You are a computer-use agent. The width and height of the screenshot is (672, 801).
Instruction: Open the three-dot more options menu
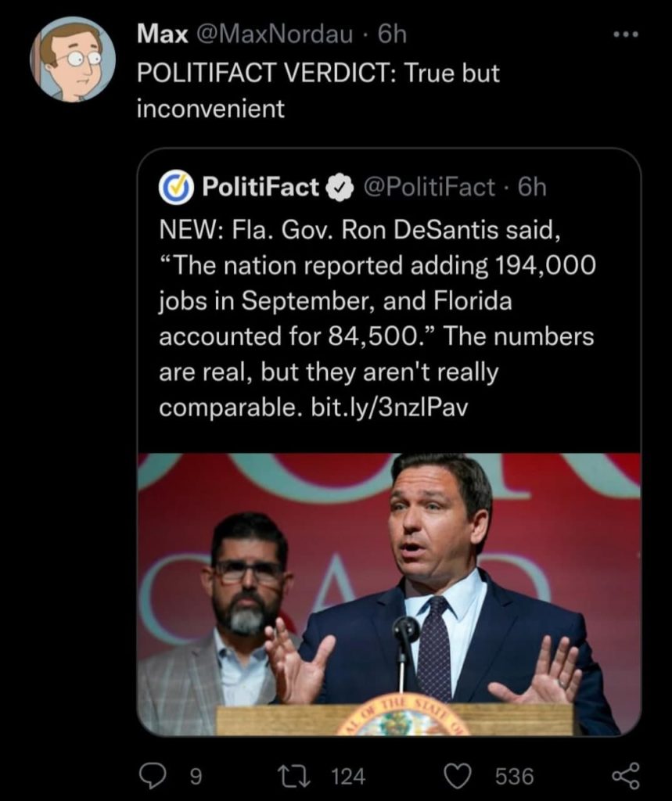pyautogui.click(x=626, y=34)
